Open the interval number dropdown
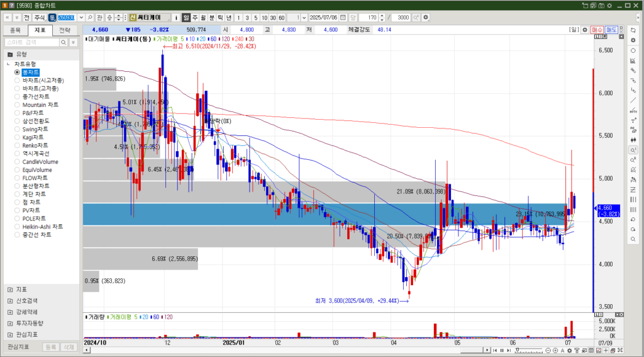 [304, 18]
